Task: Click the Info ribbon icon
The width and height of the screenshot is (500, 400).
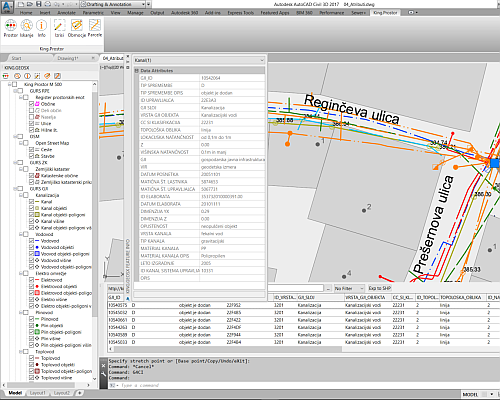Action: point(41,28)
